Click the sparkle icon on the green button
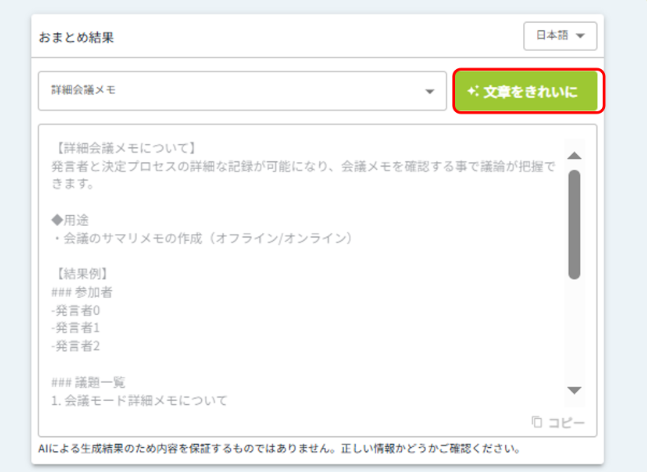Screen dimensions: 647x472 coord(473,91)
